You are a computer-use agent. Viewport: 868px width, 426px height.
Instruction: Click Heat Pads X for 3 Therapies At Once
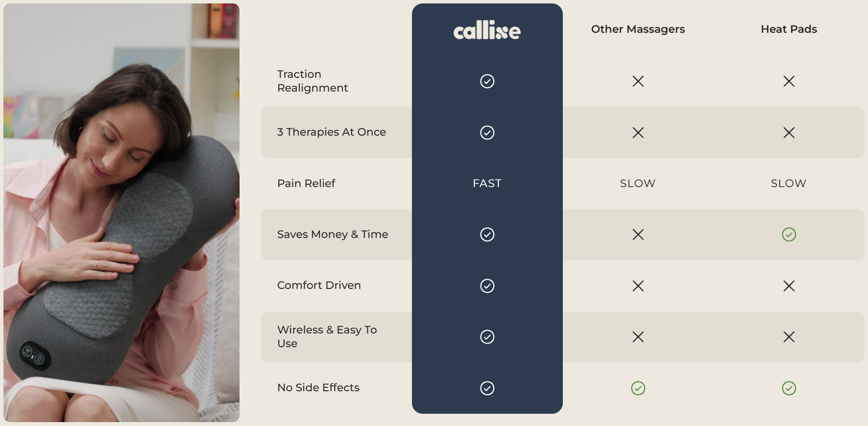click(x=789, y=133)
